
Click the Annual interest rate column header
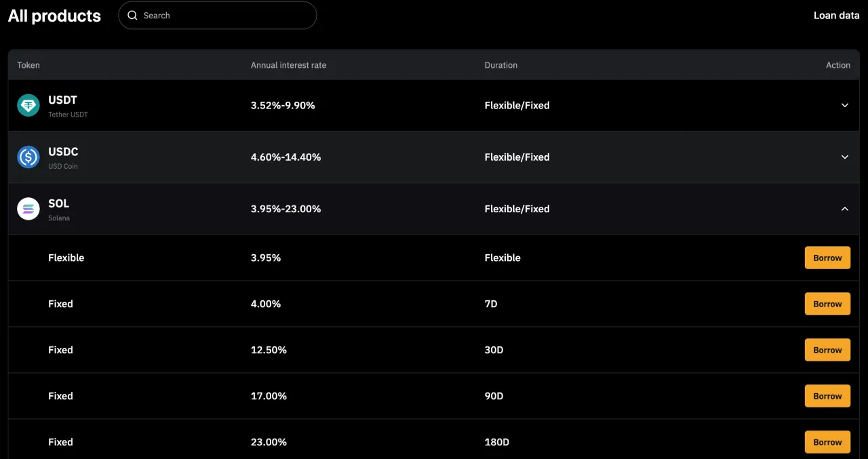[288, 65]
